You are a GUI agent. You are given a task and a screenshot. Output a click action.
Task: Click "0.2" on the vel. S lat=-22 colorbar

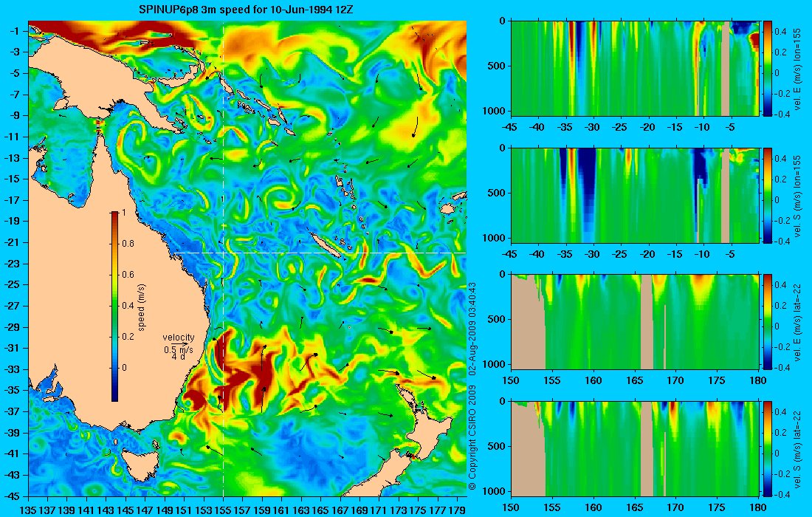781,433
